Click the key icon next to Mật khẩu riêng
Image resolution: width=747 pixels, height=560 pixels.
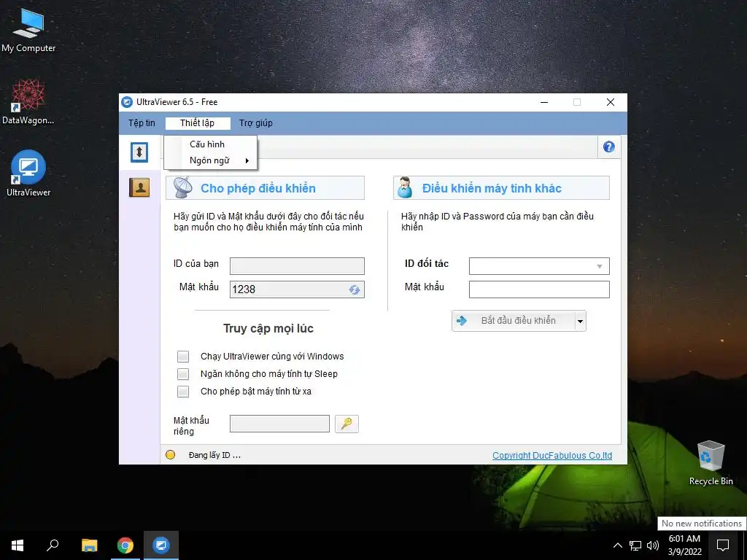[x=347, y=424]
